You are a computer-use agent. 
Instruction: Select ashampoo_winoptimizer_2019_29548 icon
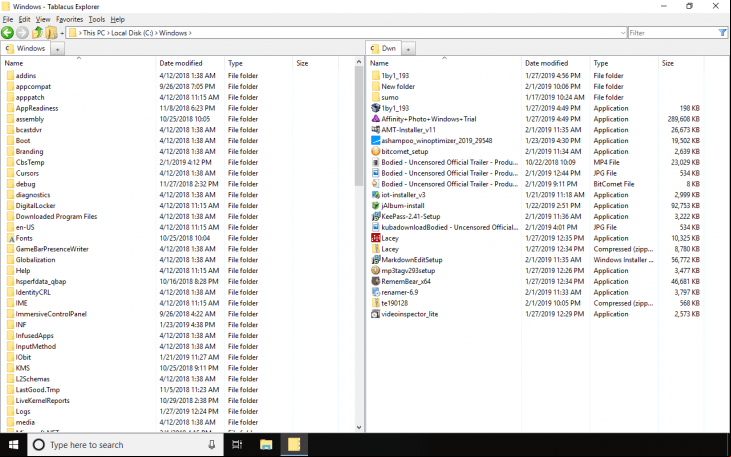click(x=375, y=140)
